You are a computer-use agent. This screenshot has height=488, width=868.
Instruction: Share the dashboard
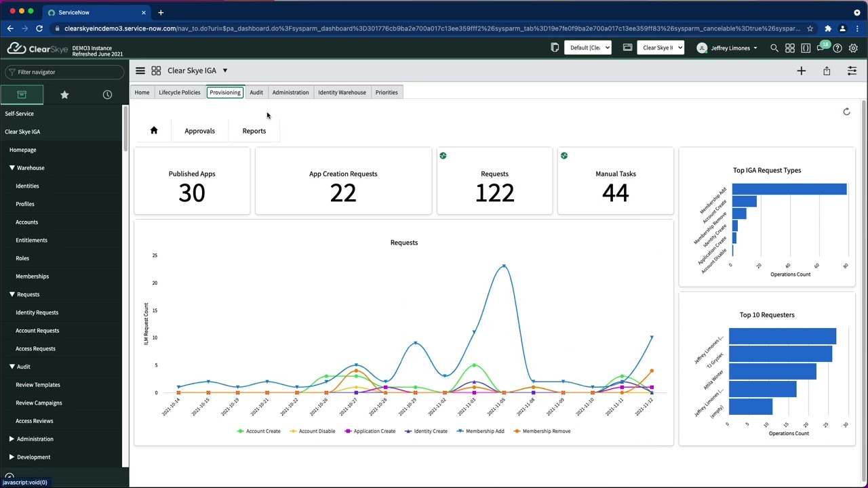pos(827,70)
